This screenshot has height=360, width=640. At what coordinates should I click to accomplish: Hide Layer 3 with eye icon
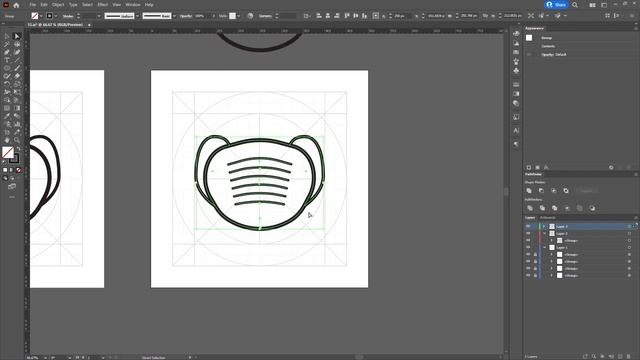[x=528, y=226]
